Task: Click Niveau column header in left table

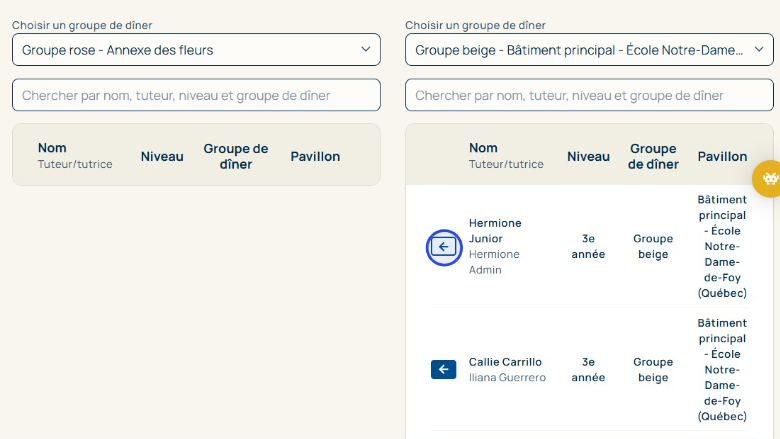Action: tap(162, 156)
